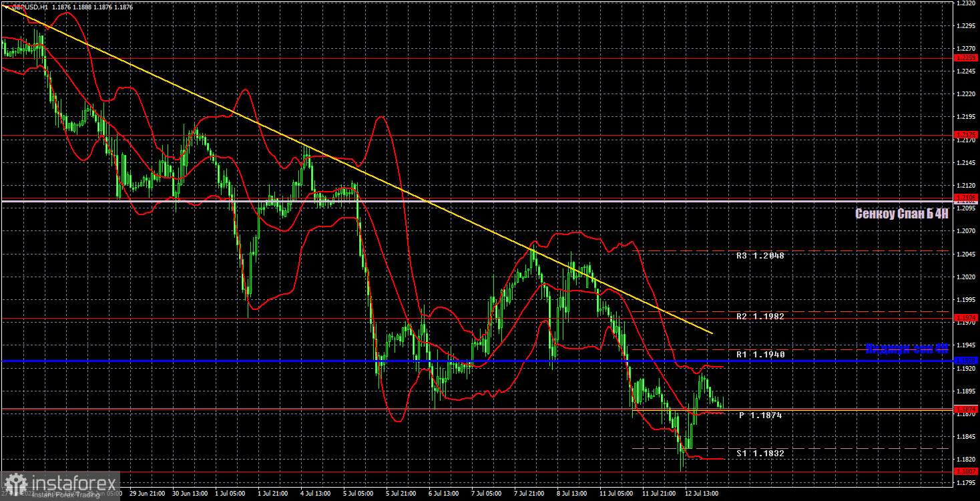Screen dimensions: 980x501
Task: Click the 7 Jul 21:00 time label
Action: click(528, 494)
